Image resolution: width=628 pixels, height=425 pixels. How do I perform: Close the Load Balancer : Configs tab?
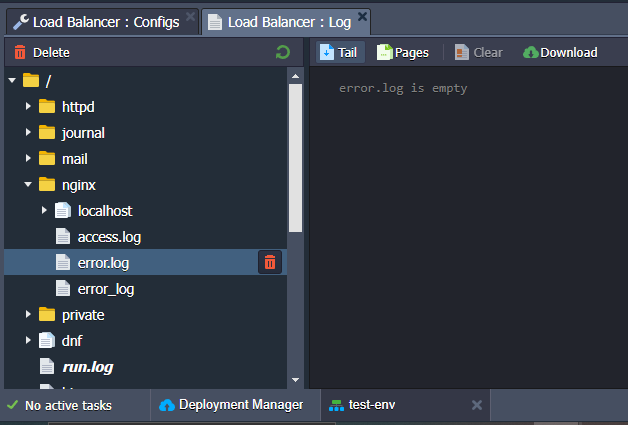pyautogui.click(x=191, y=17)
